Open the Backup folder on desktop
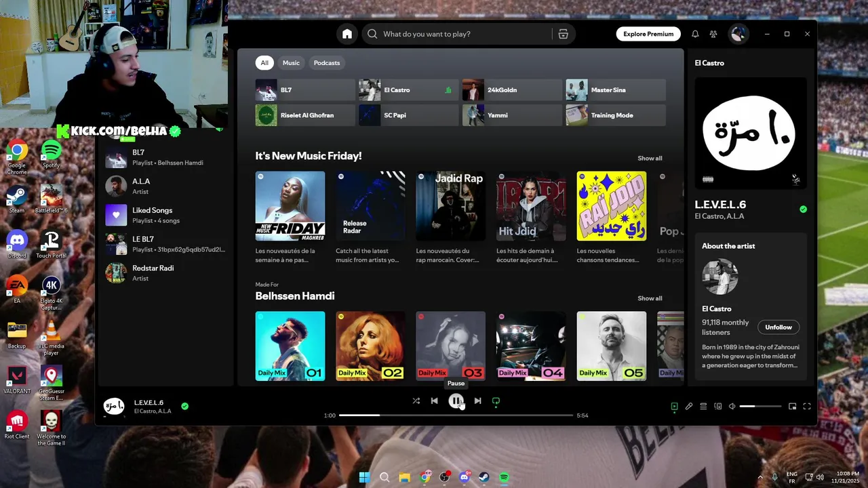868x488 pixels. pyautogui.click(x=17, y=335)
